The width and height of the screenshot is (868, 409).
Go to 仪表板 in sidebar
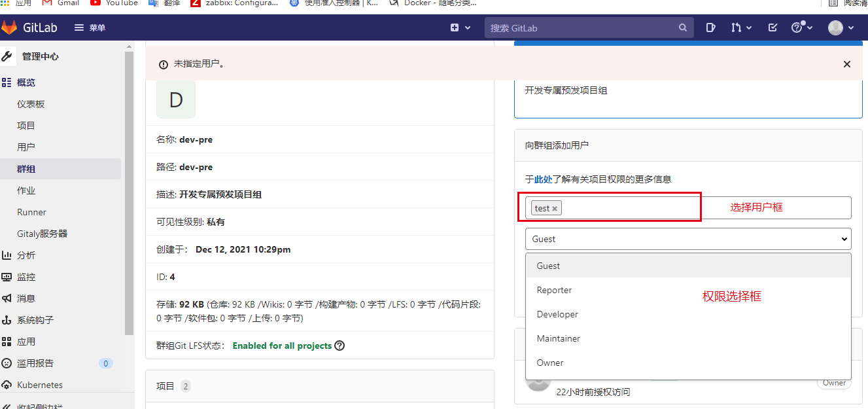[31, 104]
